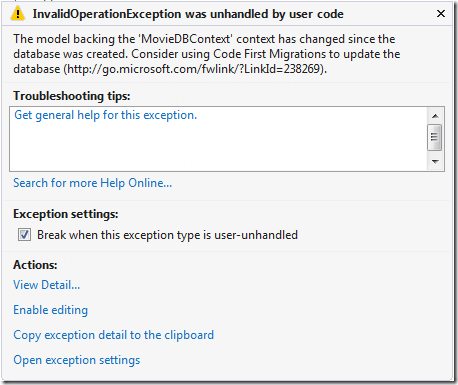The image size is (458, 385).
Task: Open the 'View Detail...' action
Action: [47, 285]
